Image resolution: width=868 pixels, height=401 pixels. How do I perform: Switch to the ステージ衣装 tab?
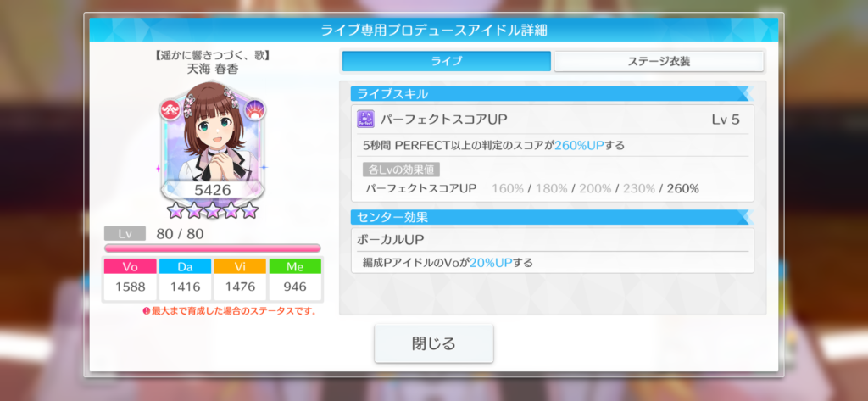click(659, 61)
